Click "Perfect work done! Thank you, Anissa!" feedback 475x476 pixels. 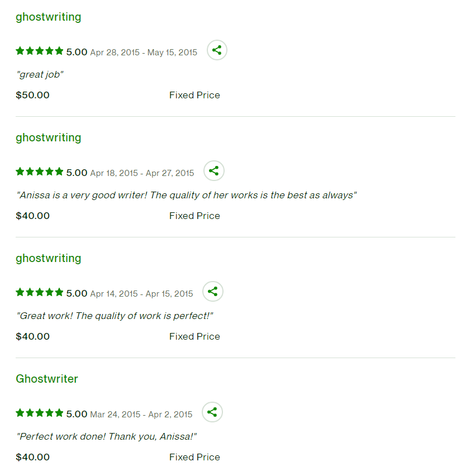click(x=107, y=436)
